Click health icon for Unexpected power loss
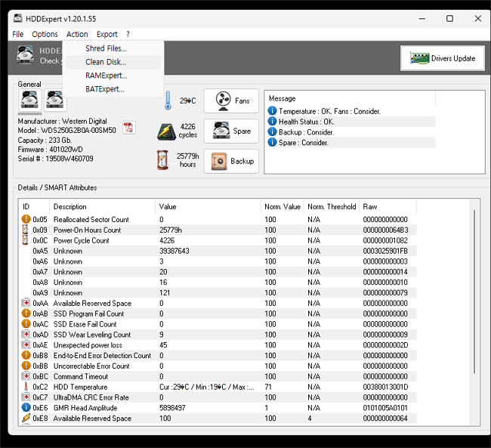 pyautogui.click(x=26, y=344)
